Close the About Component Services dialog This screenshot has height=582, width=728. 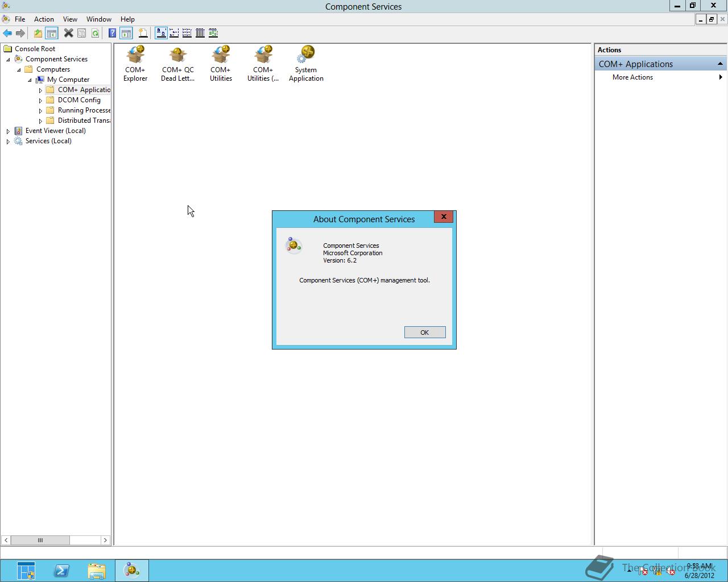point(444,217)
